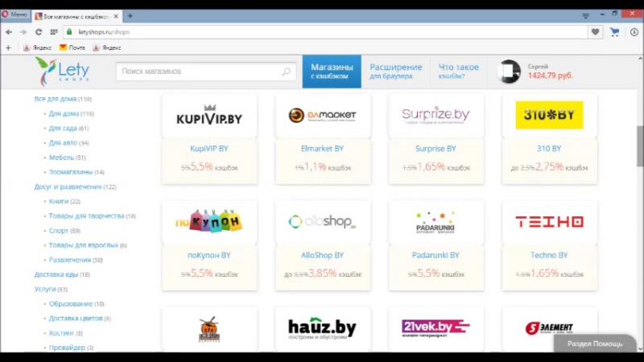The width and height of the screenshot is (644, 362).
Task: Open subcategory Товары для взрослых
Action: tap(84, 245)
